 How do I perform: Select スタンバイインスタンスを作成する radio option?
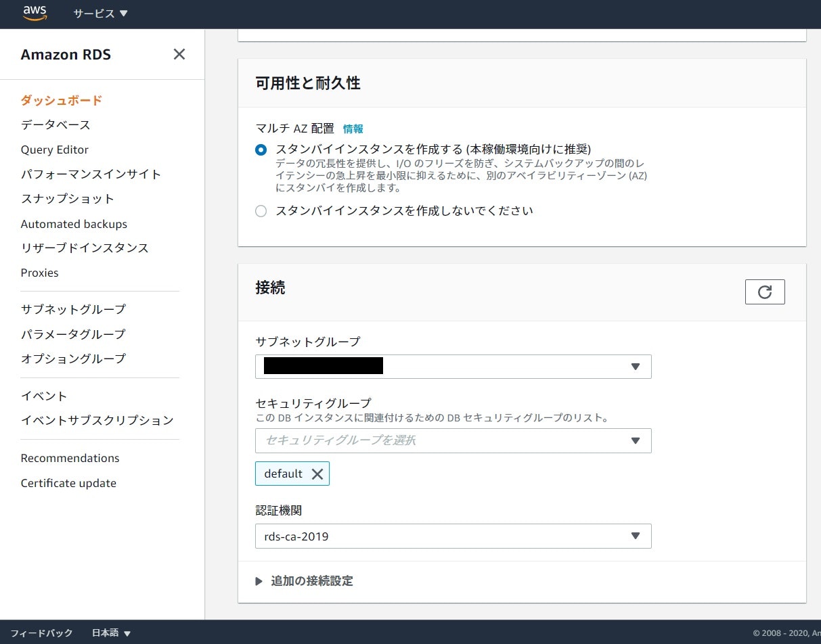[261, 150]
